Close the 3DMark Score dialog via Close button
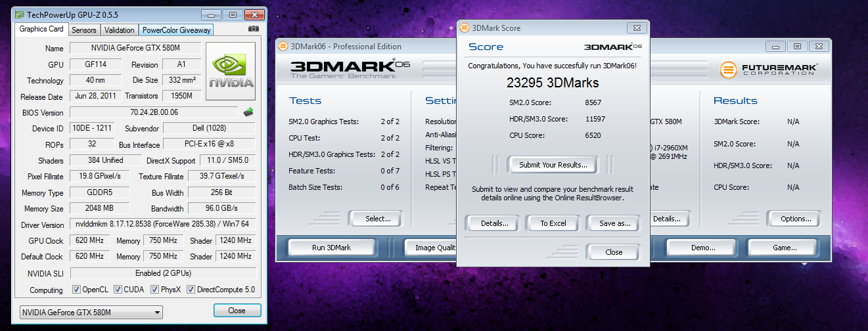 coord(614,252)
